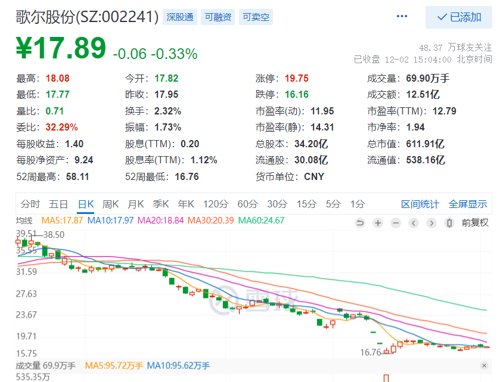This screenshot has width=500, height=382.
Task: Click the 可融资 tag
Action: tap(218, 17)
